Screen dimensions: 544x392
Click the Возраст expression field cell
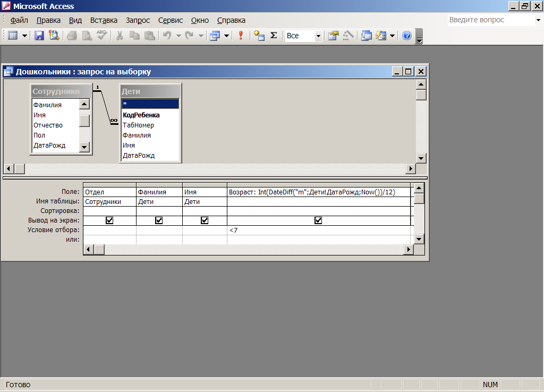tap(319, 192)
